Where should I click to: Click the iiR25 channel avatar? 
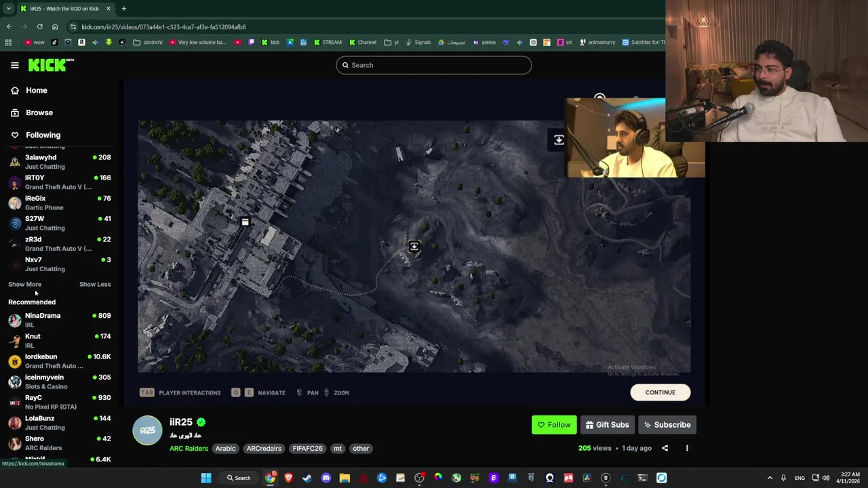pos(147,430)
